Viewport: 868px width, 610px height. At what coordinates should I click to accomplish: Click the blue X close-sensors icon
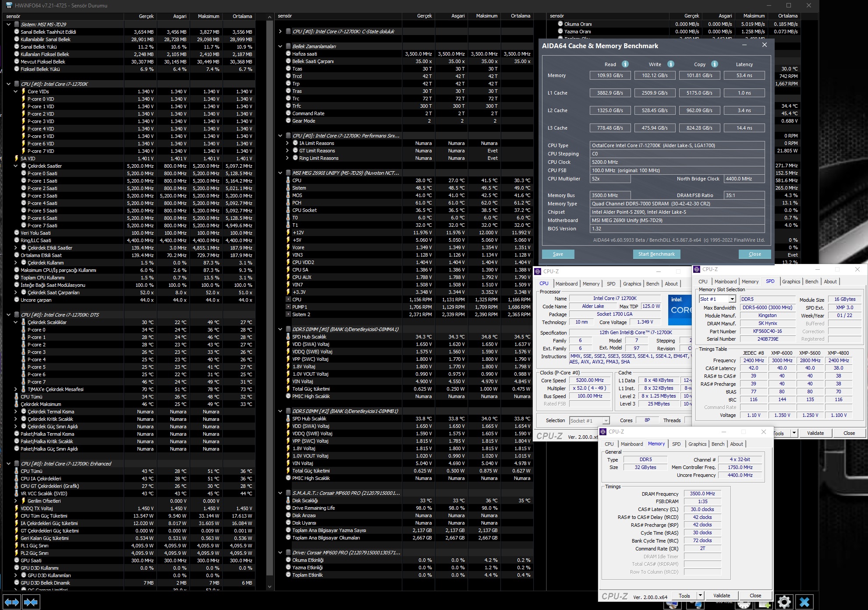[804, 602]
